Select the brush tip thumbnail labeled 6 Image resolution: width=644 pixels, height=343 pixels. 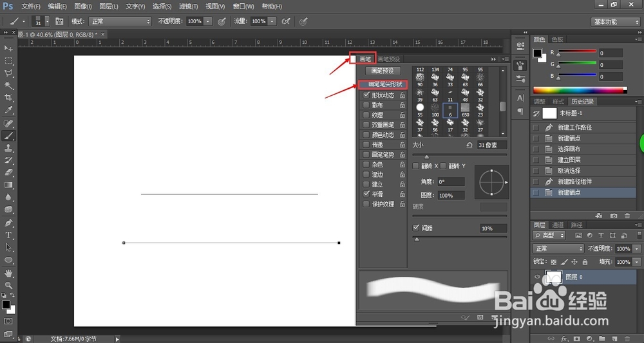point(450,110)
